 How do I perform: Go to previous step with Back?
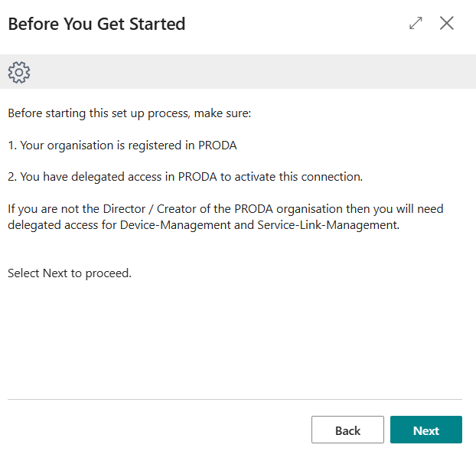tap(347, 430)
